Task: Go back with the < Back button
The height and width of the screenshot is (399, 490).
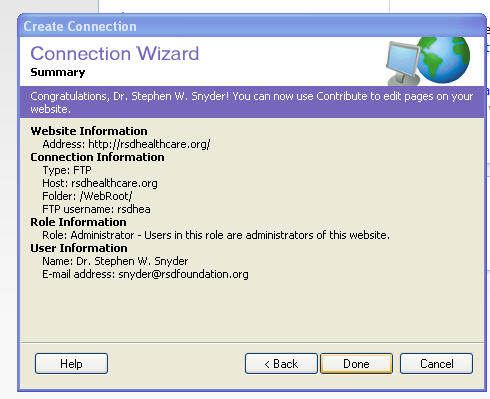Action: pos(281,363)
